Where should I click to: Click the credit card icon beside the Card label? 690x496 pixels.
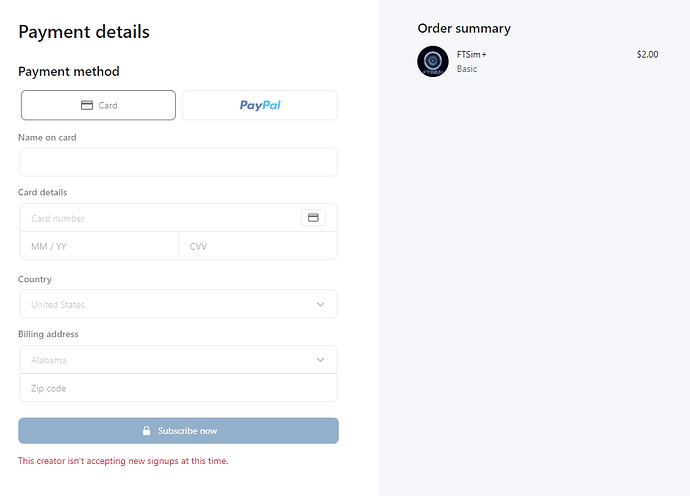coord(87,105)
